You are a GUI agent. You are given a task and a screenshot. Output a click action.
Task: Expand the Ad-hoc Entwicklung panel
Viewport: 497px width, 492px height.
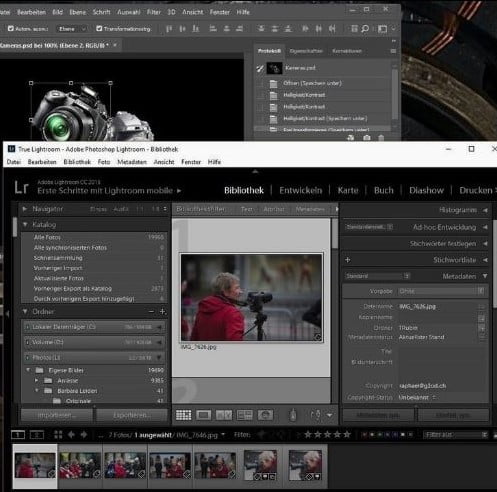pyautogui.click(x=485, y=227)
